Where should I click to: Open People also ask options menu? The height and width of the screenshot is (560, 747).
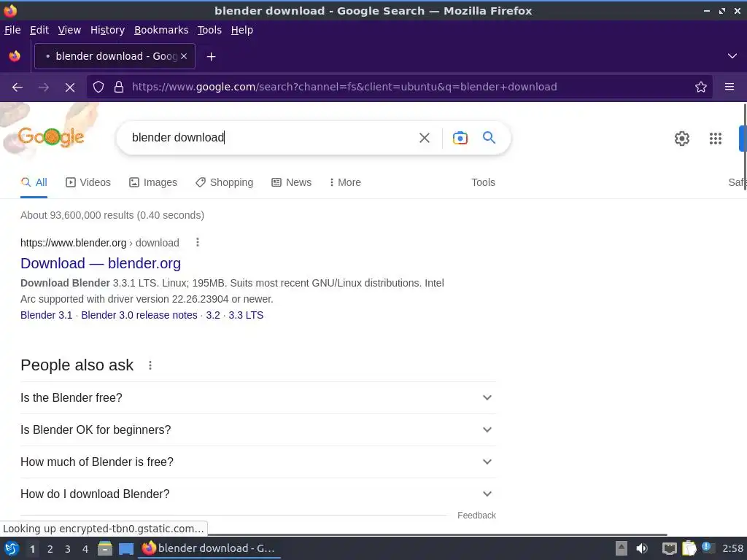150,365
